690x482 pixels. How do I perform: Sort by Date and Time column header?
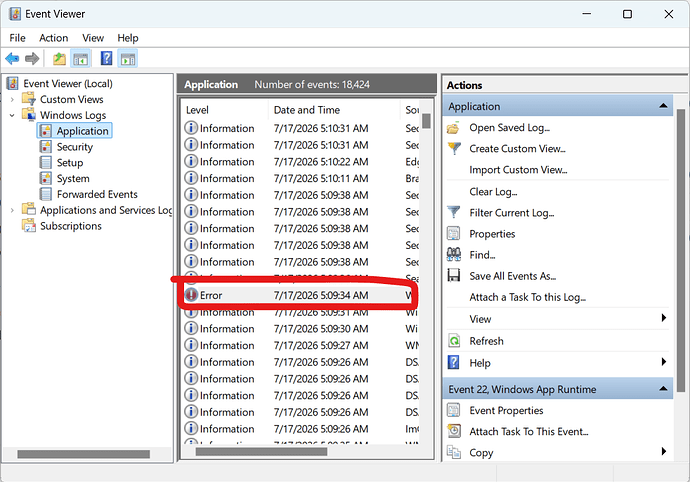[334, 110]
